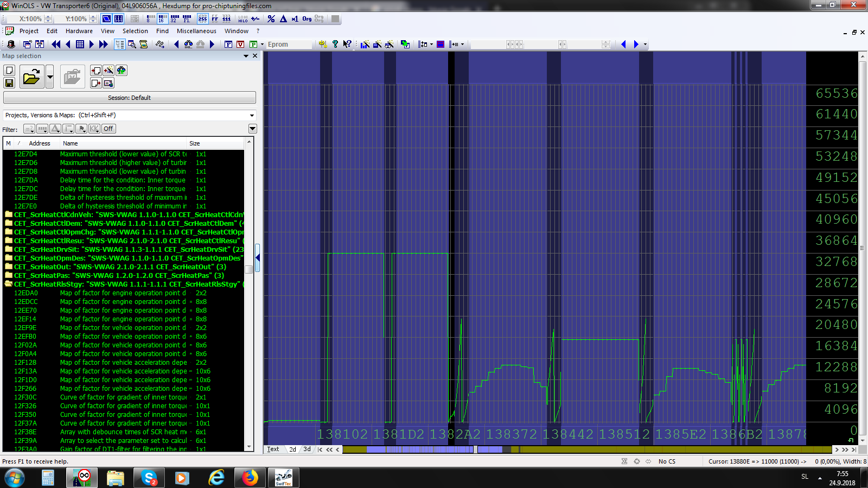Open the Hardware menu
This screenshot has height=488, width=868.
point(79,31)
